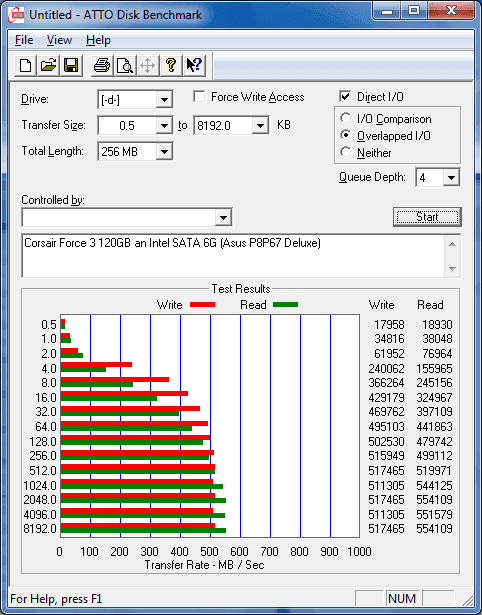Open the File menu
This screenshot has height=615, width=482.
click(24, 40)
